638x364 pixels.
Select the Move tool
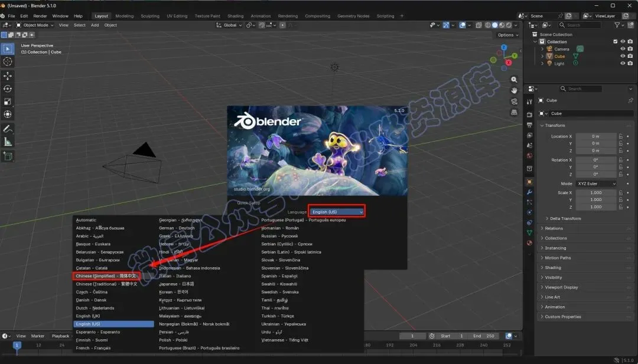7,76
